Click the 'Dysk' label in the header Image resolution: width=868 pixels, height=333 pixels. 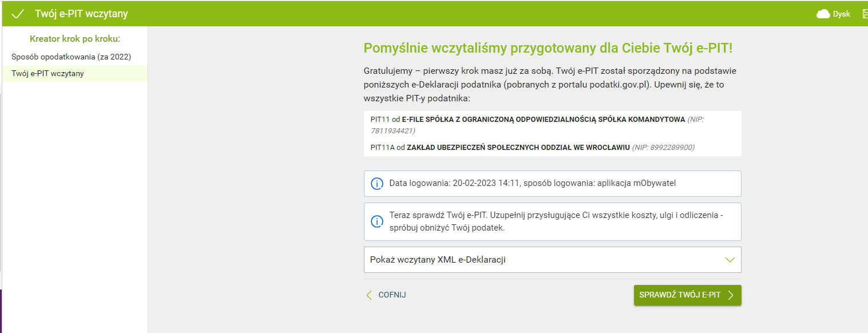coord(841,14)
